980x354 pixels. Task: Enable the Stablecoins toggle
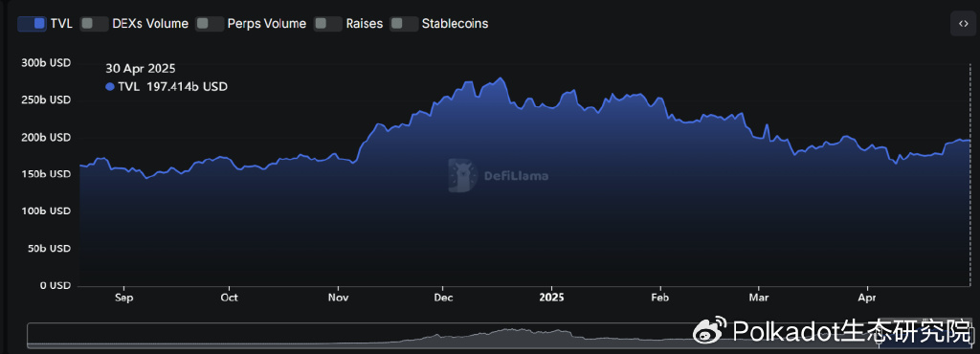[x=404, y=24]
